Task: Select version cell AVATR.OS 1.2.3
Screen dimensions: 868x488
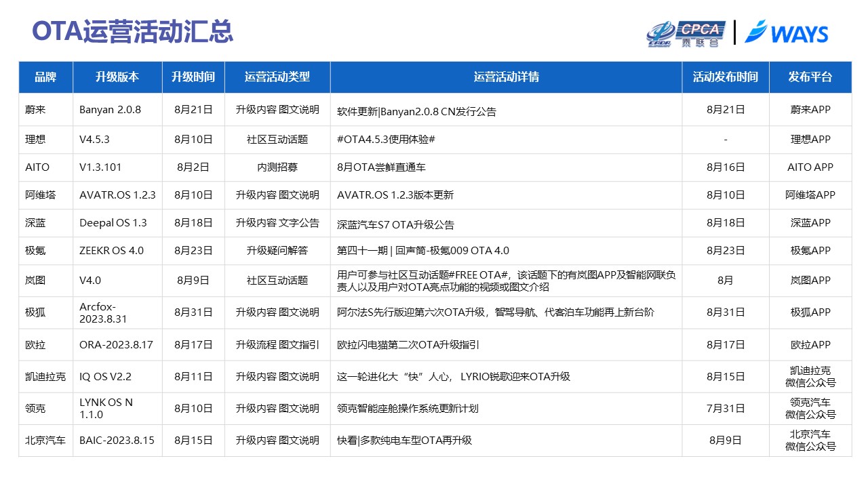Action: click(117, 195)
